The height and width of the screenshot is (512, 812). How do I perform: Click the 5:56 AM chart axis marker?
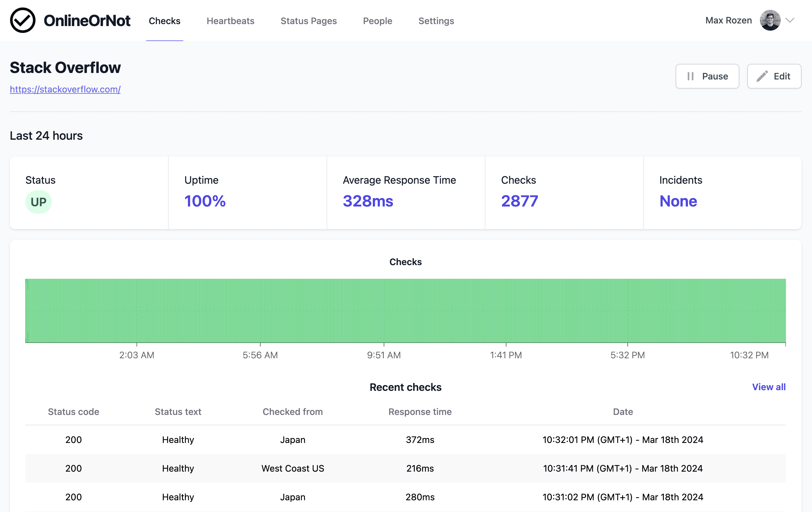pyautogui.click(x=260, y=355)
